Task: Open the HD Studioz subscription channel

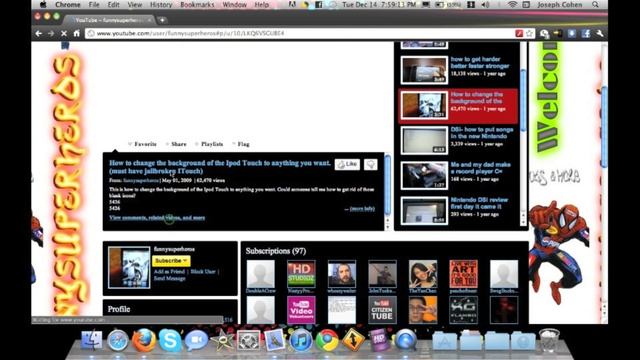Action: pos(301,274)
